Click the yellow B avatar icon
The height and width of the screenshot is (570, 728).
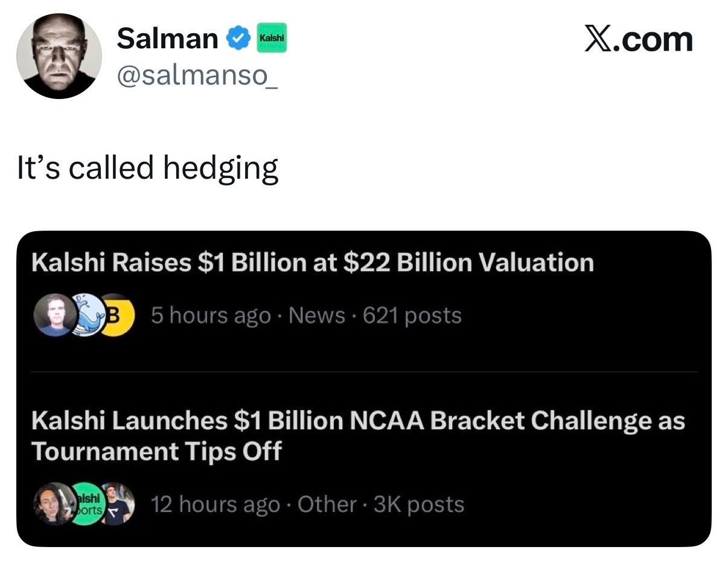118,315
